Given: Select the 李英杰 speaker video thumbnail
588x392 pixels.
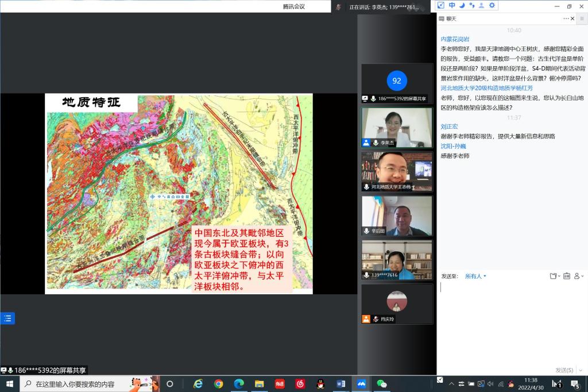Looking at the screenshot, I should click(x=396, y=128).
